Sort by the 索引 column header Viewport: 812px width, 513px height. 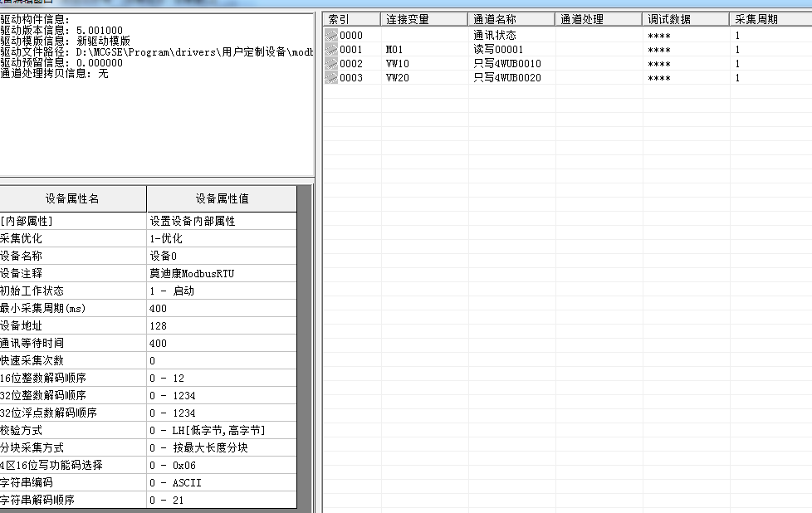(x=352, y=19)
